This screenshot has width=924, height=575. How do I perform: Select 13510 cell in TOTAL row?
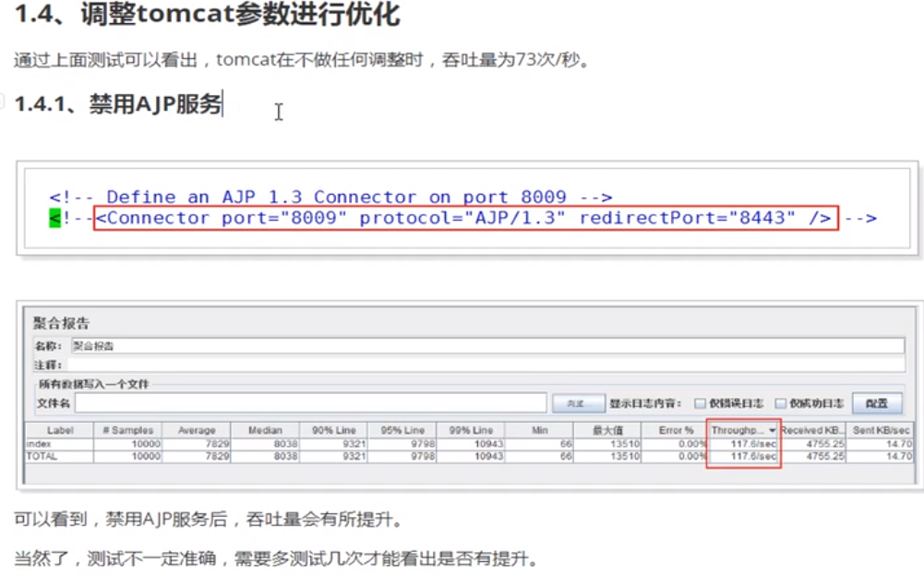pyautogui.click(x=607, y=456)
